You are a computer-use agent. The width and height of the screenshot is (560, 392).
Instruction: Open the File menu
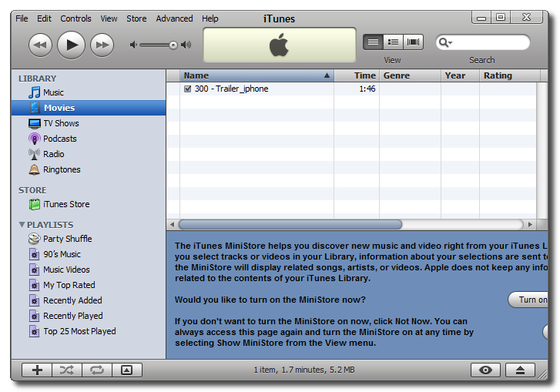(x=22, y=18)
